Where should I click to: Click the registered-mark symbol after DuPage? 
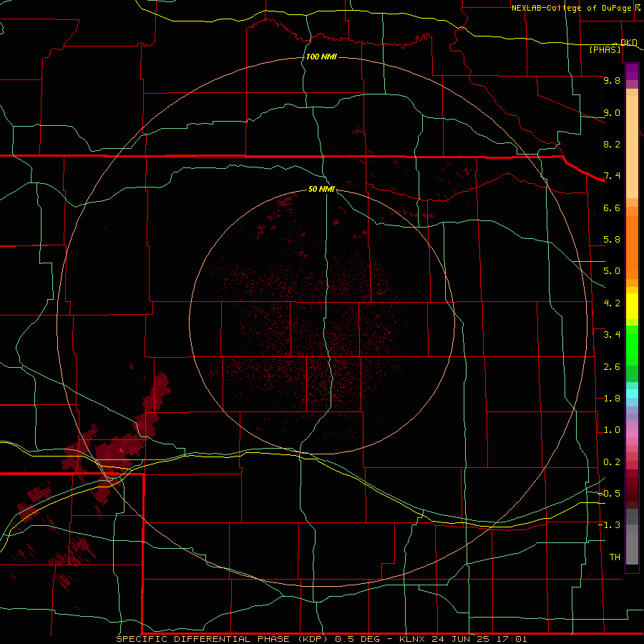(x=638, y=7)
